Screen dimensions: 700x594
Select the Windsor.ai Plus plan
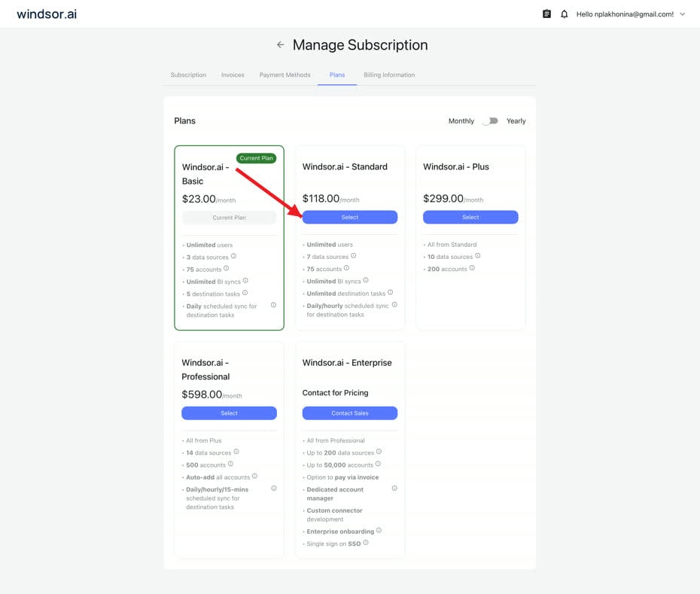(x=470, y=217)
